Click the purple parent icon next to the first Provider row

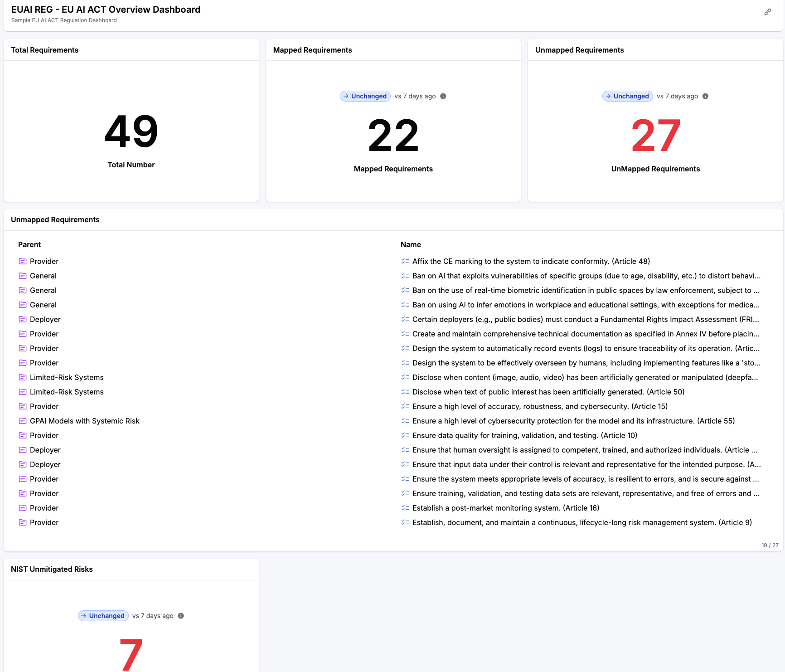[23, 261]
